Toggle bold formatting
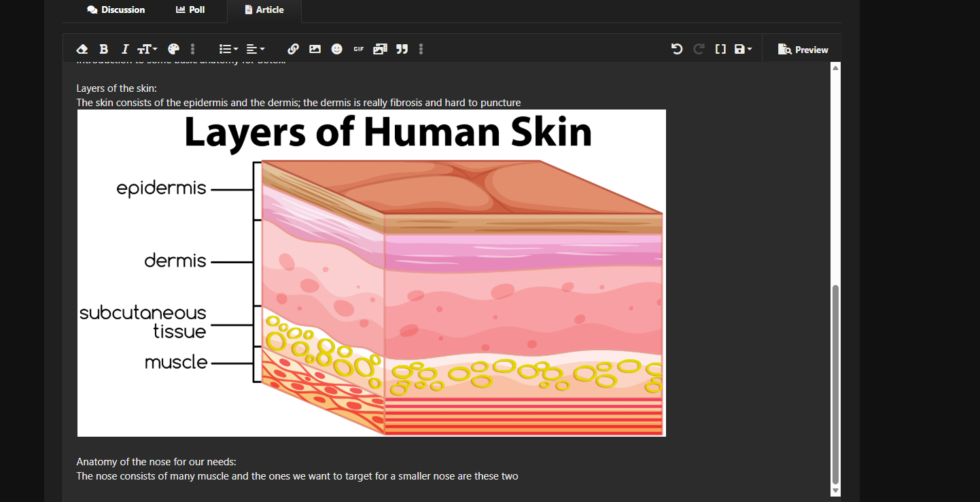 pyautogui.click(x=103, y=49)
